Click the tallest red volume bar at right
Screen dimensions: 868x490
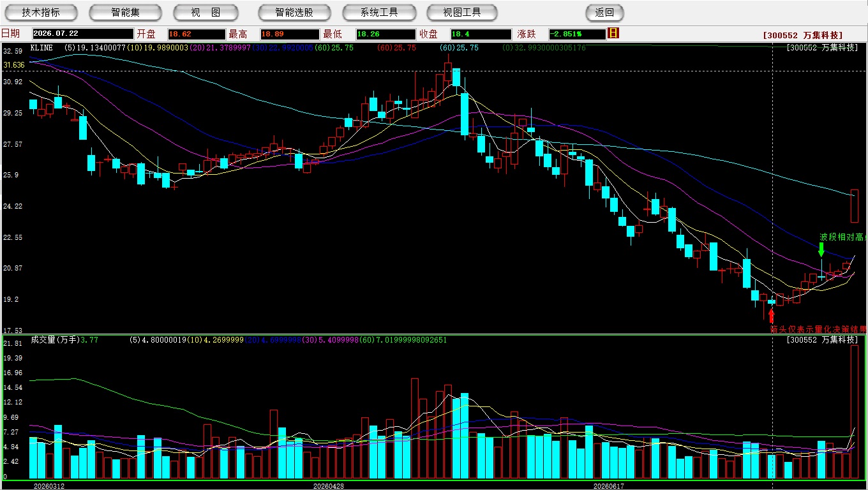point(855,412)
